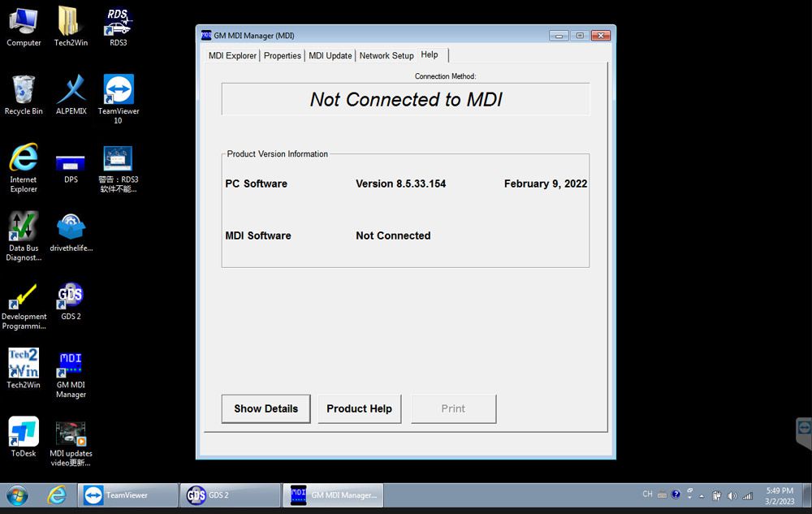Switch to the Network Setup tab
Image resolution: width=812 pixels, height=514 pixels.
tap(387, 55)
